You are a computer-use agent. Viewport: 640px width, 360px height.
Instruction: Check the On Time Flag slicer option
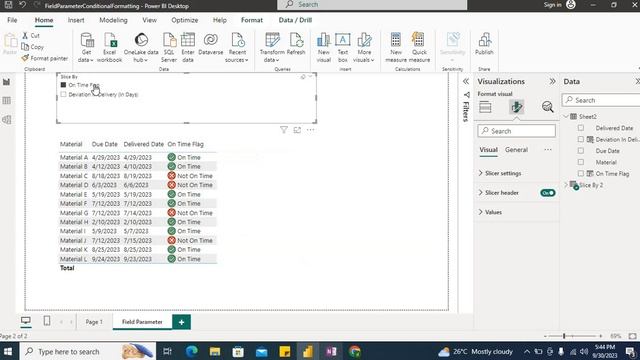click(x=63, y=85)
